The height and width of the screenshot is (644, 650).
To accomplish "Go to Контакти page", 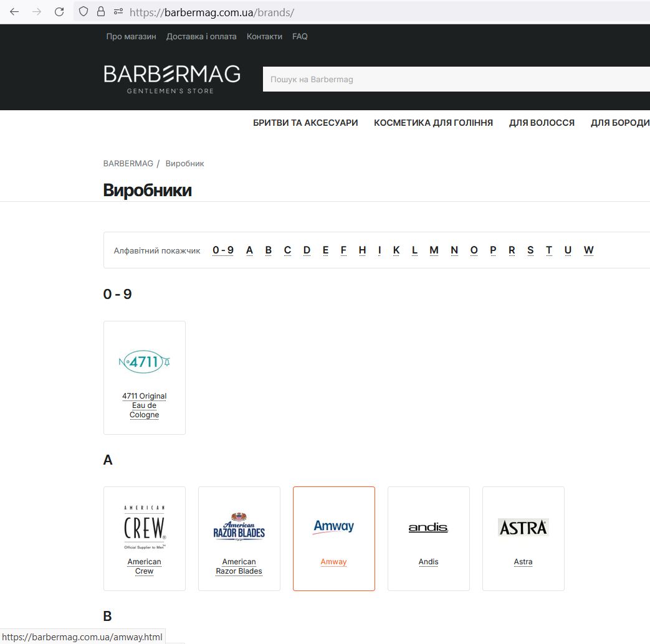I will click(x=264, y=37).
